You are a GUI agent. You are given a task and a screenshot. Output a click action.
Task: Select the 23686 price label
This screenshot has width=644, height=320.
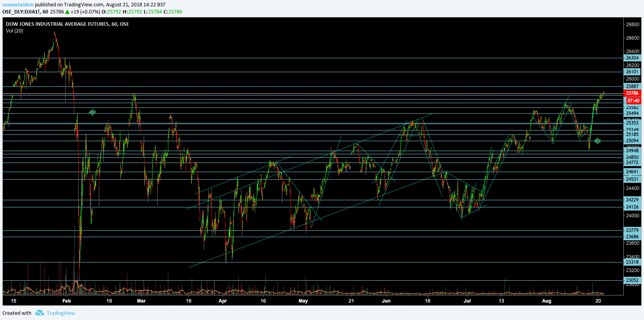632,237
